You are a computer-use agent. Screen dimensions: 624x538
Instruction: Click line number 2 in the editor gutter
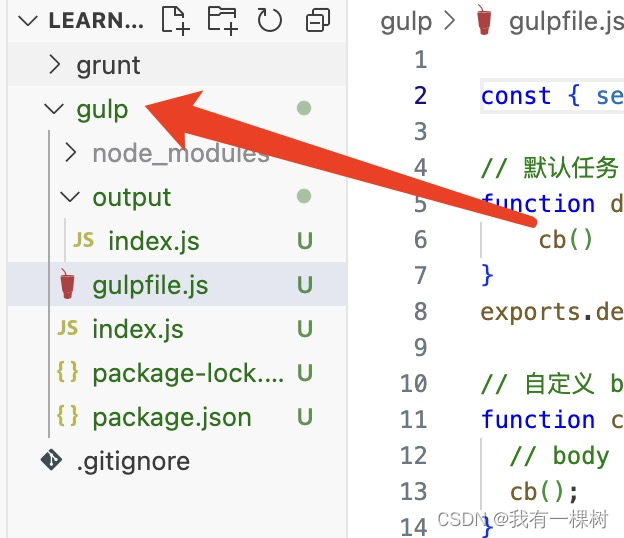[x=421, y=96]
